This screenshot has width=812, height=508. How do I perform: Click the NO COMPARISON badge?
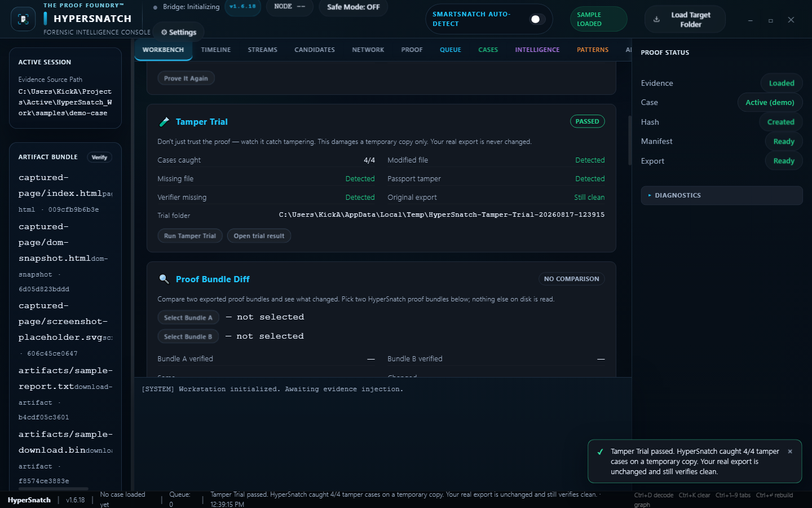(572, 279)
